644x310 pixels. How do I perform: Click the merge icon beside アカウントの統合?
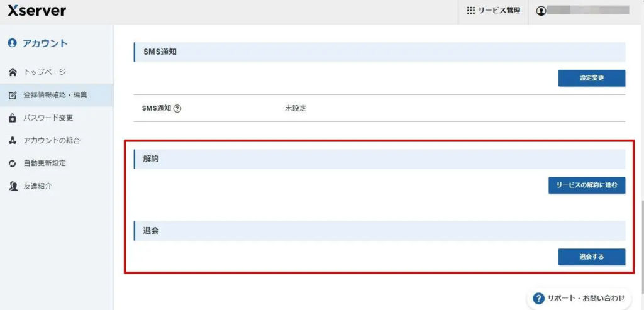(13, 141)
